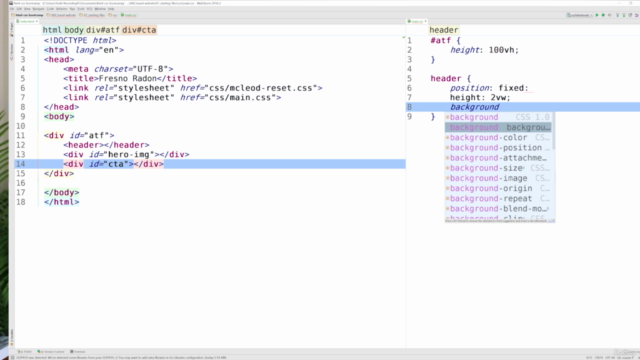The width and height of the screenshot is (640, 360).
Task: Click the autocomplete popup scrollbar
Action: point(553,131)
